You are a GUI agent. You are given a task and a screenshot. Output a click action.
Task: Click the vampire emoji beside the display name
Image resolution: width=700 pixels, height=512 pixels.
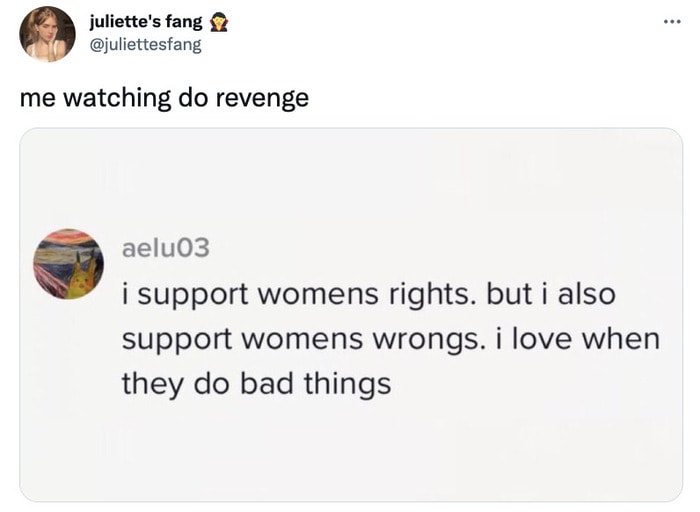pos(219,22)
